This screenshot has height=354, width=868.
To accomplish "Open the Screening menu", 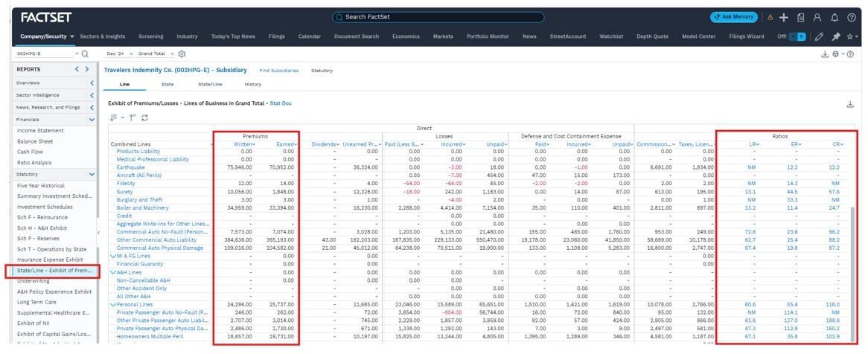I will click(150, 36).
